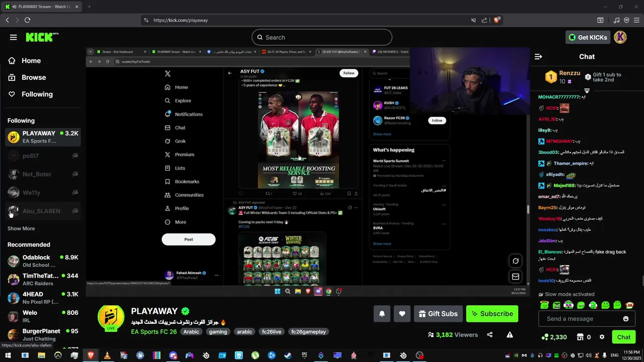Open offline channel Not_Boter
Image resolution: width=644 pixels, height=362 pixels.
pos(43,174)
